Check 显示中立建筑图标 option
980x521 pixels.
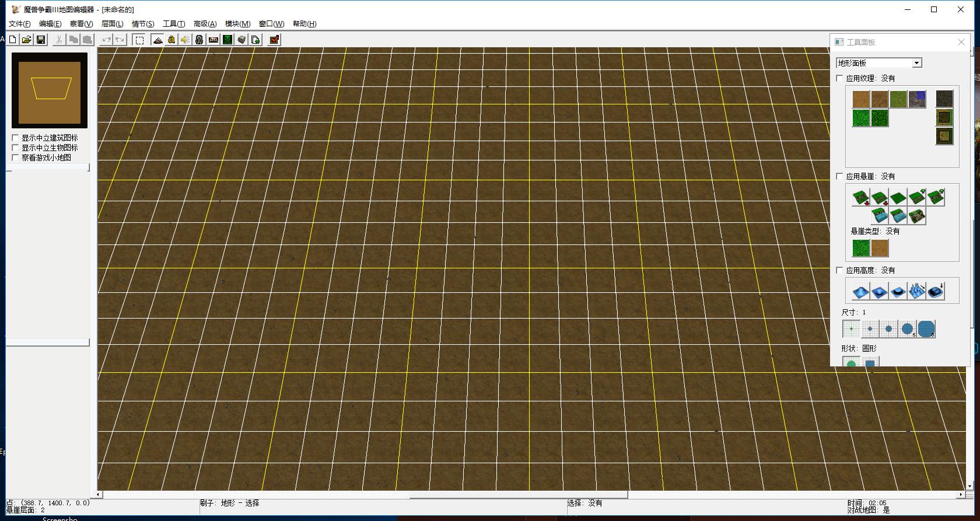[16, 138]
